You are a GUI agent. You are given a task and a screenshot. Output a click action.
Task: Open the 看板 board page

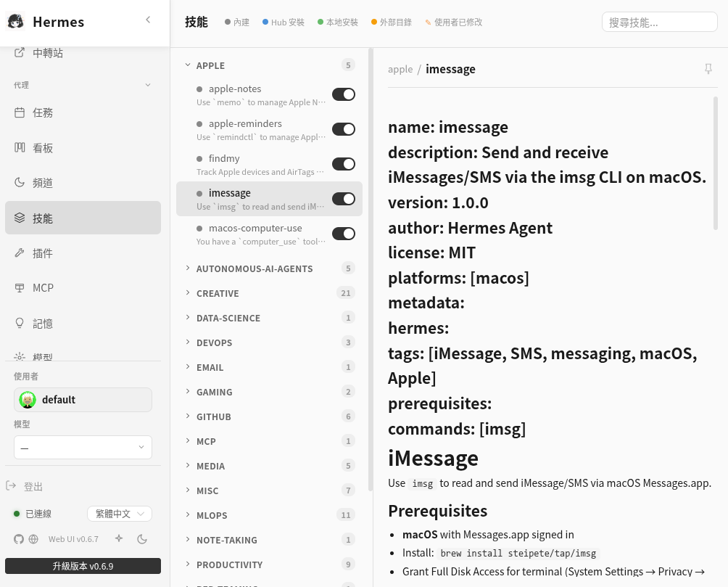[x=83, y=148]
